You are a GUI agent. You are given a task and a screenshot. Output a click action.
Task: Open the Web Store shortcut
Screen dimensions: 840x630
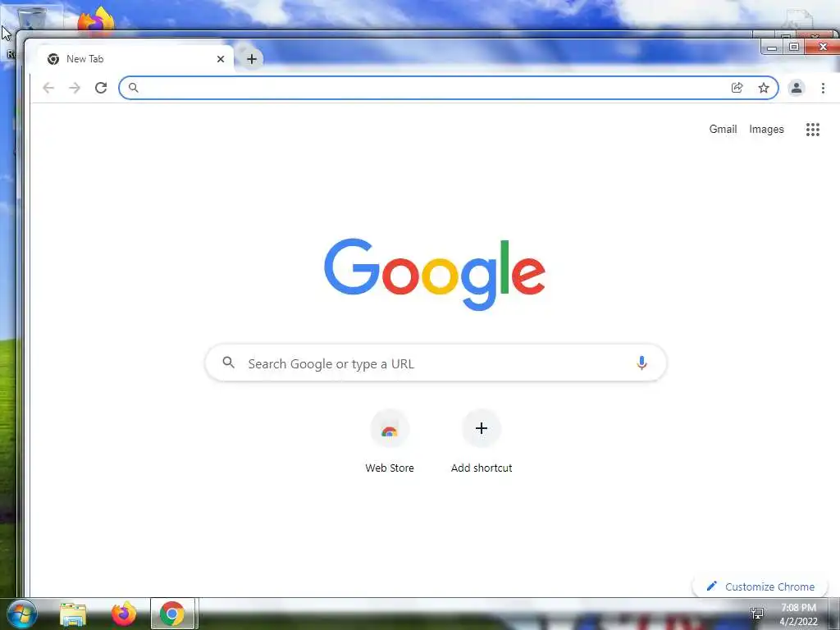coord(390,442)
